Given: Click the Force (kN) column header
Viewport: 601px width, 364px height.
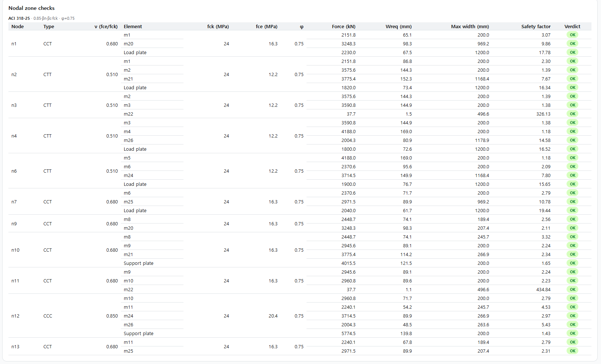Looking at the screenshot, I should click(x=344, y=26).
